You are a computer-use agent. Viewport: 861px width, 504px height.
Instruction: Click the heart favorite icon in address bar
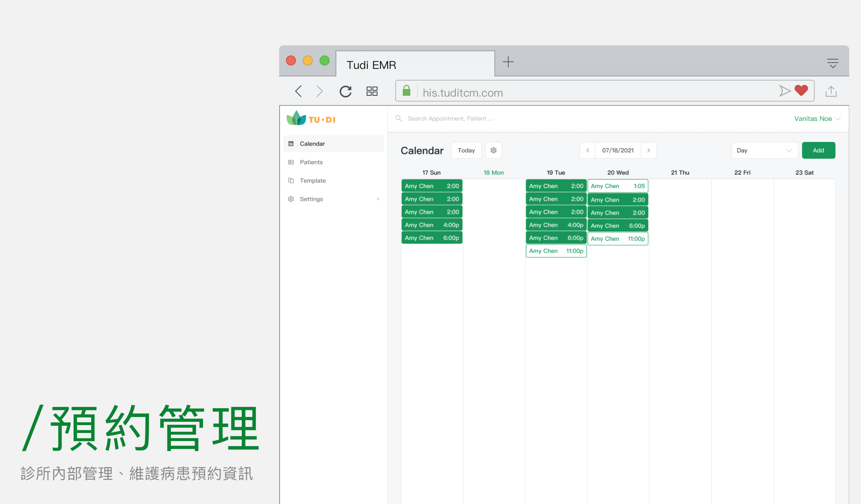point(801,90)
